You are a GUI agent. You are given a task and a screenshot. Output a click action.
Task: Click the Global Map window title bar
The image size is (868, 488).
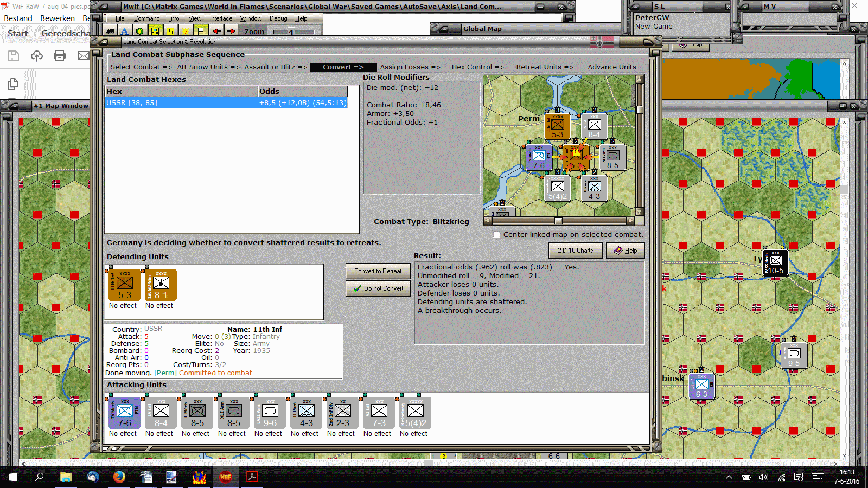(526, 29)
